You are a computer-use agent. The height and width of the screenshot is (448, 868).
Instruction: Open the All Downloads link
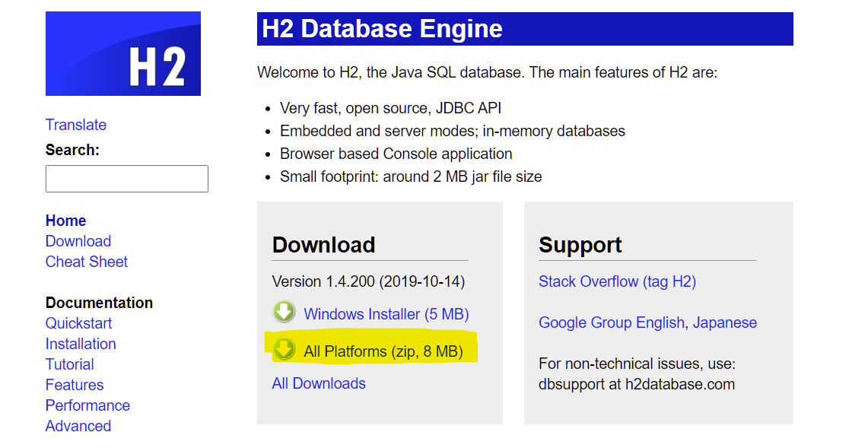tap(319, 383)
